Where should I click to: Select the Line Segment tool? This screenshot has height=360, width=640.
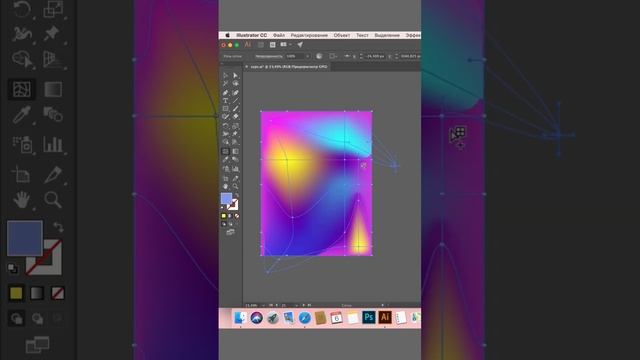click(236, 100)
